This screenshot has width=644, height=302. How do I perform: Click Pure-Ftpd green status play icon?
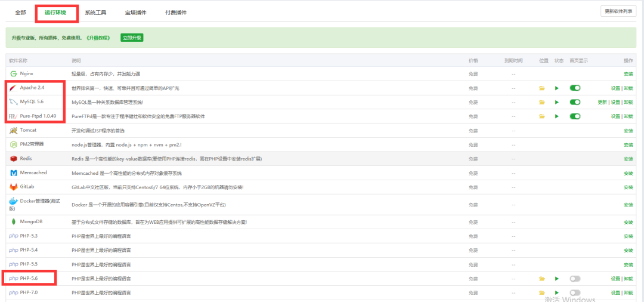pos(557,116)
